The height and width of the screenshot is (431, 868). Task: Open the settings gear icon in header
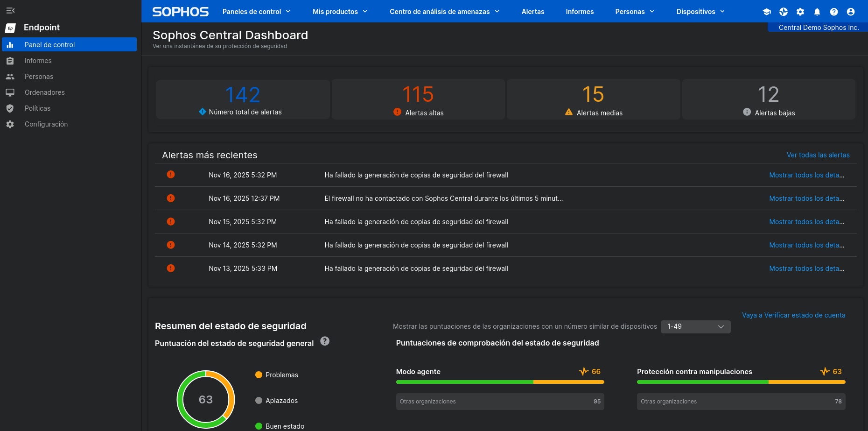click(800, 12)
